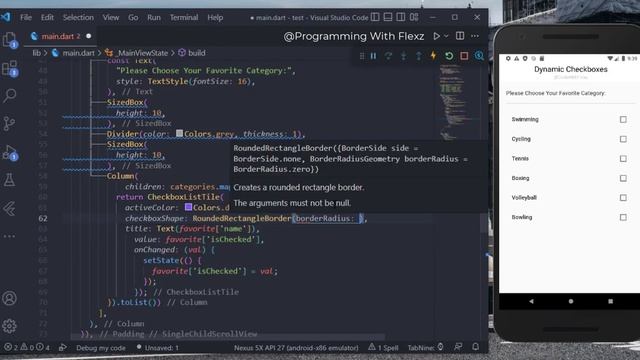Image resolution: width=640 pixels, height=360 pixels.
Task: Show additional views ellipsis in activity bar
Action: 9,236
